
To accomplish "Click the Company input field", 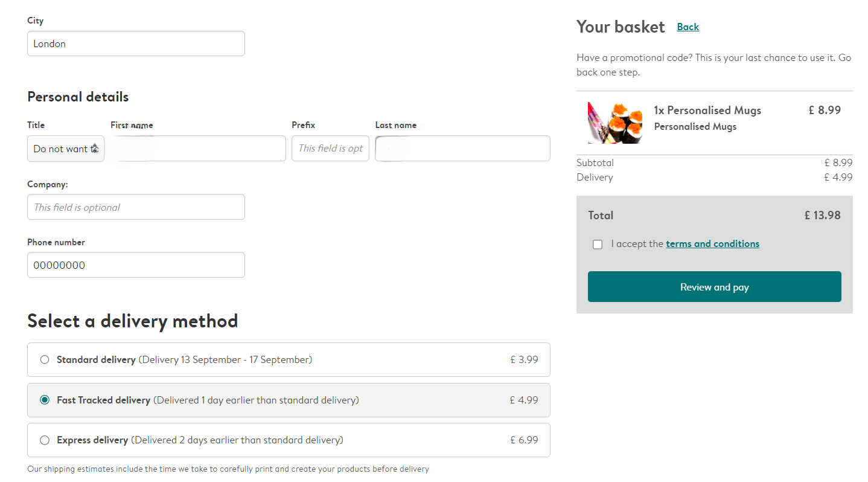I will pyautogui.click(x=136, y=207).
